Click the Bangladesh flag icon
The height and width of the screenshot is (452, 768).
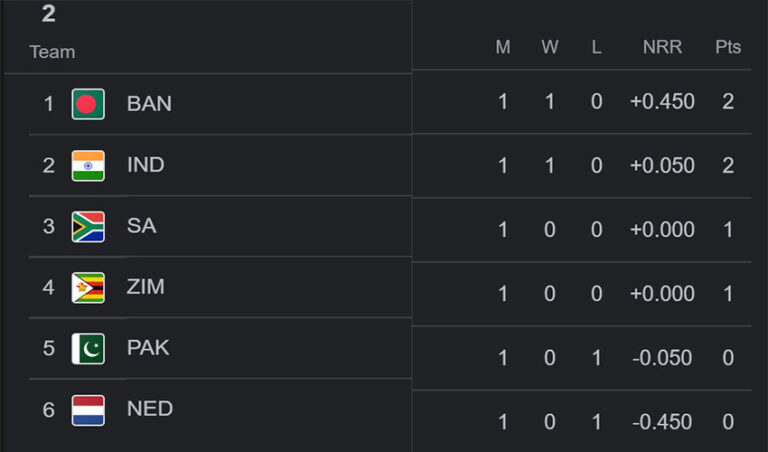click(x=88, y=104)
